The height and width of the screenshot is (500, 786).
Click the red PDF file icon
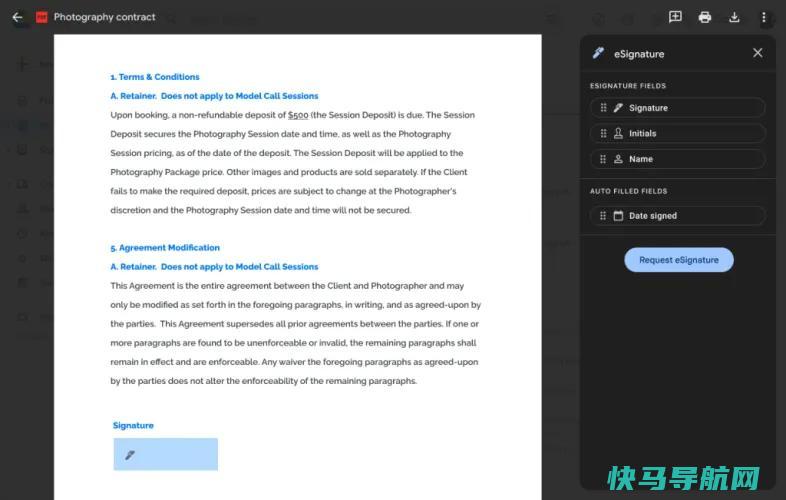pyautogui.click(x=42, y=17)
